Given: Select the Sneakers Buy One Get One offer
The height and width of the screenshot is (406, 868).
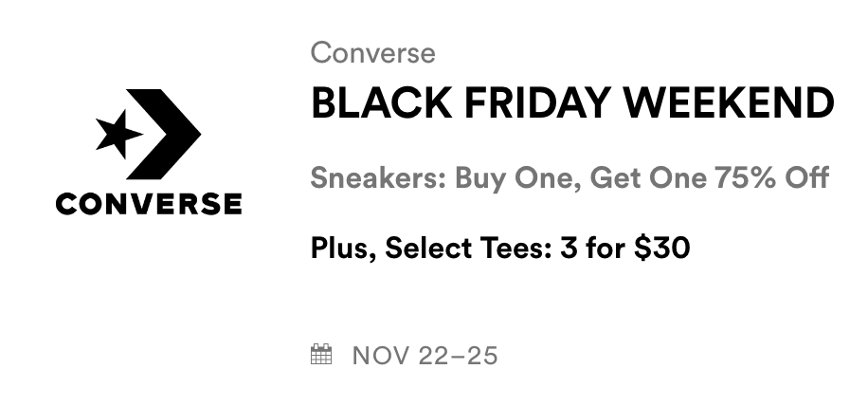Looking at the screenshot, I should [570, 177].
